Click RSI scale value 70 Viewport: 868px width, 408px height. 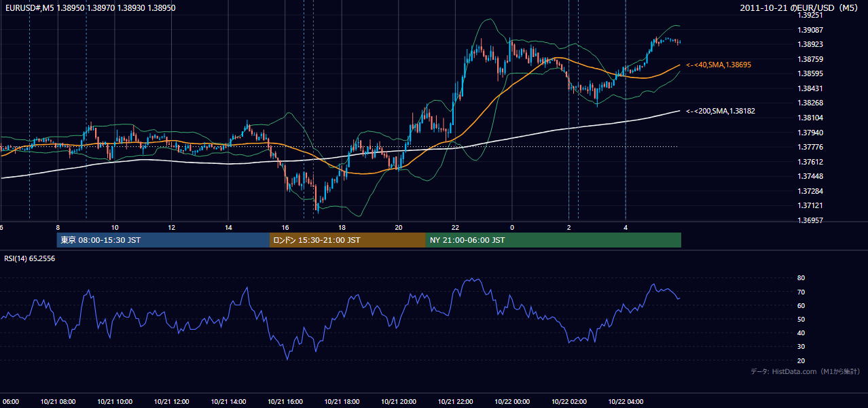[x=801, y=292]
